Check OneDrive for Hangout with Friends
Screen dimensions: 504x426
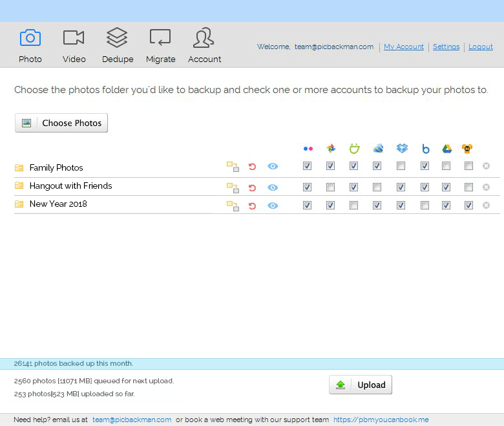[377, 187]
